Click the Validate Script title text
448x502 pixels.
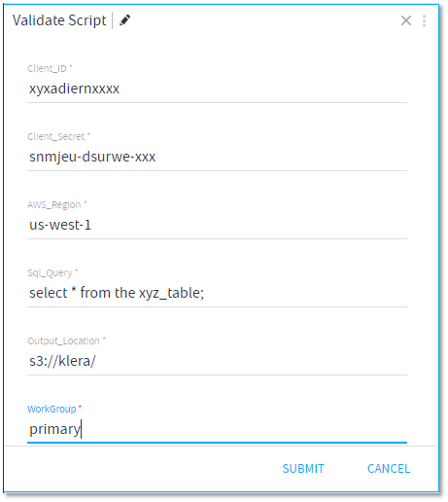tap(59, 20)
